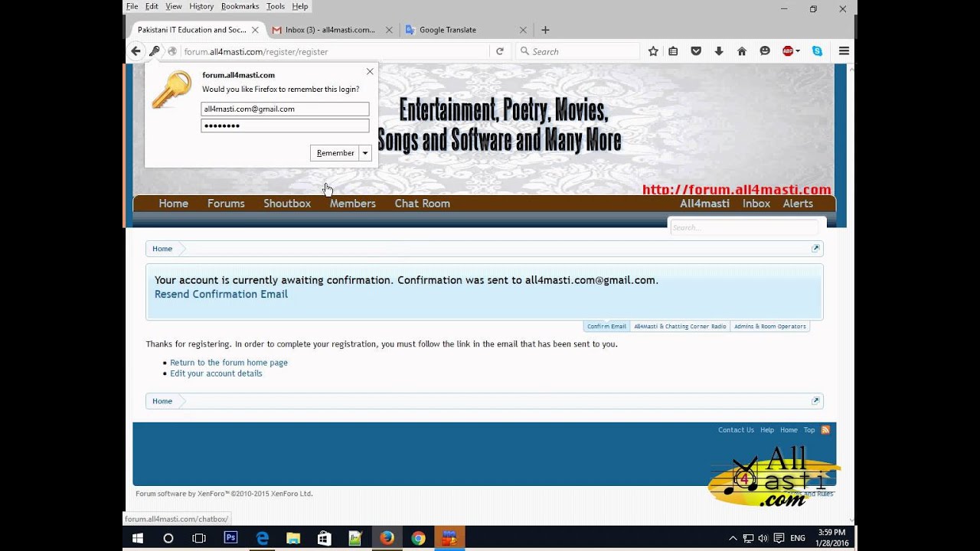Open Return to the forum home page link
Viewport: 980px width, 551px height.
(x=229, y=363)
